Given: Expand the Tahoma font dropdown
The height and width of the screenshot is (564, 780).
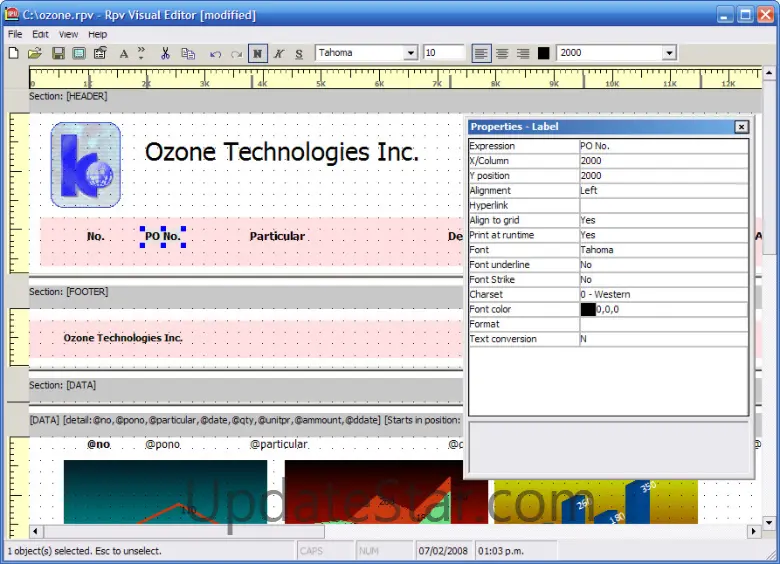Looking at the screenshot, I should pyautogui.click(x=410, y=53).
